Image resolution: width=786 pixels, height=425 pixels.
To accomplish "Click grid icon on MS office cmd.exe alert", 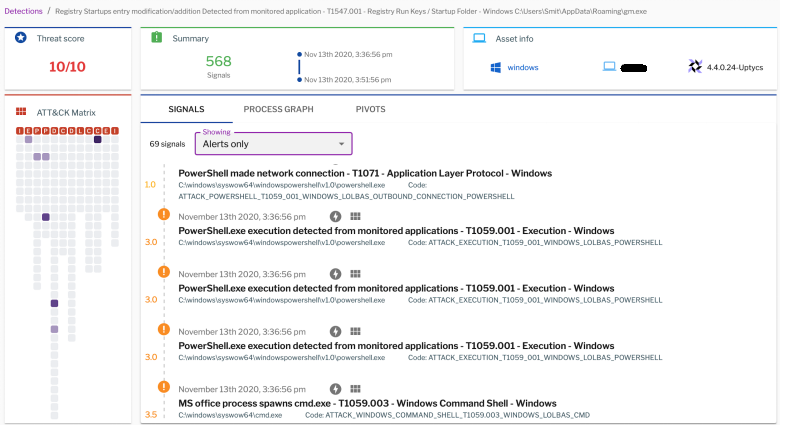I will (354, 389).
